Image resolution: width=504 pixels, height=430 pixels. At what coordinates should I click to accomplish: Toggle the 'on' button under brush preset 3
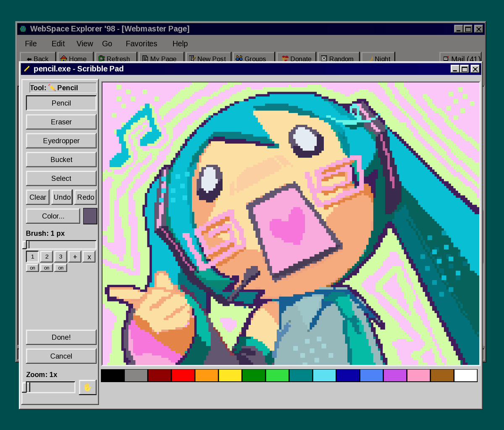click(x=61, y=268)
